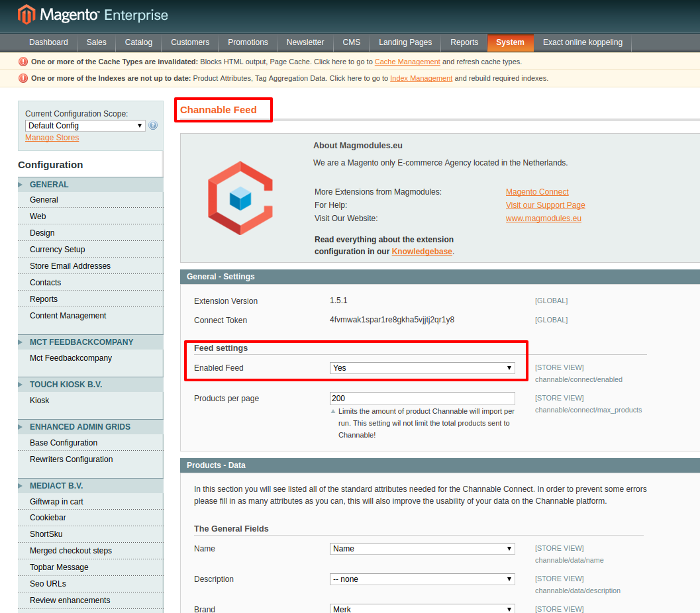Viewport: 700px width, 613px height.
Task: Collapse the MEDIACT B.V. sidebar section
Action: pos(91,485)
